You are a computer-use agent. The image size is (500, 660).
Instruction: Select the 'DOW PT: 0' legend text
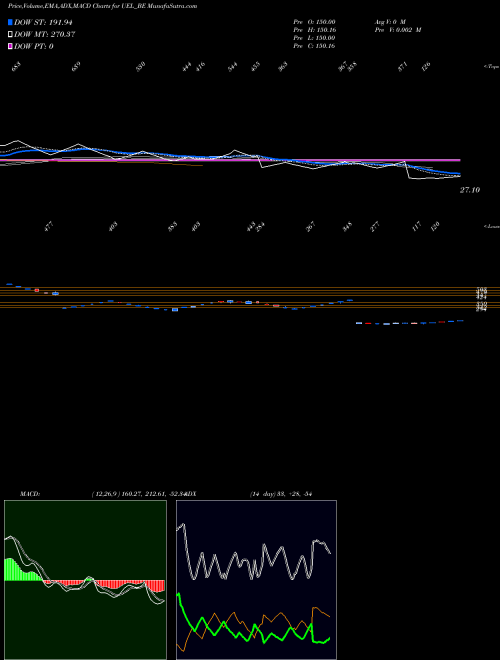point(34,46)
